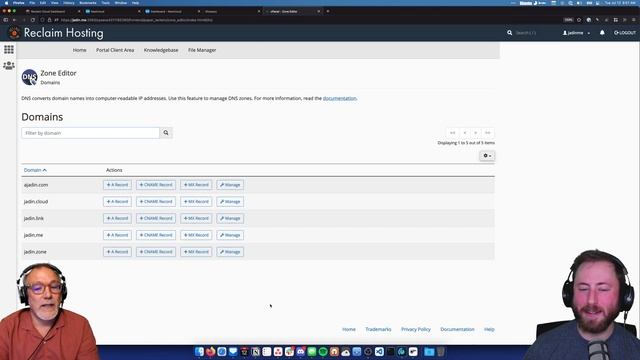Add CNAME Record for ajadin.com
The width and height of the screenshot is (640, 360).
[x=156, y=185]
